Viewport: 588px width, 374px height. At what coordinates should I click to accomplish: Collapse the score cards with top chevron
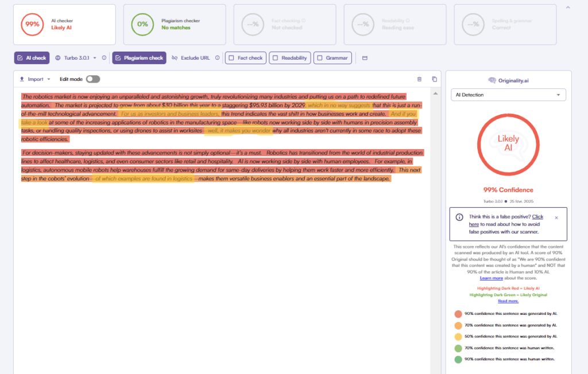coord(568,7)
